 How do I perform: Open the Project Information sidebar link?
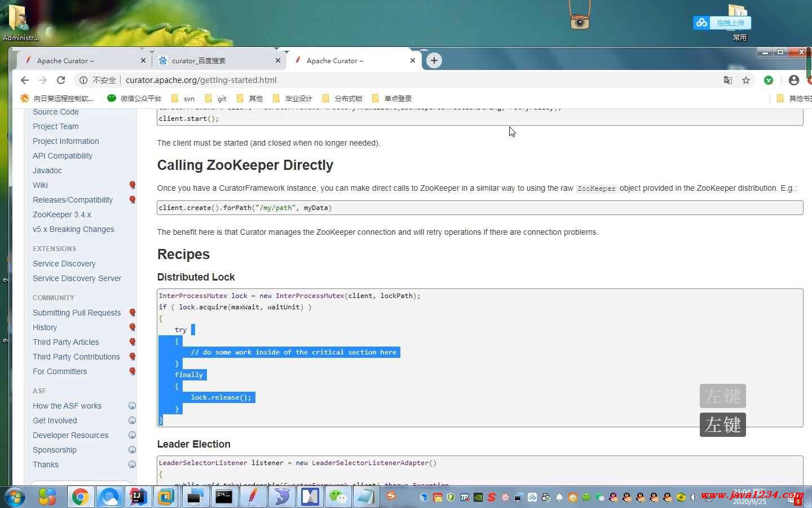pyautogui.click(x=65, y=141)
